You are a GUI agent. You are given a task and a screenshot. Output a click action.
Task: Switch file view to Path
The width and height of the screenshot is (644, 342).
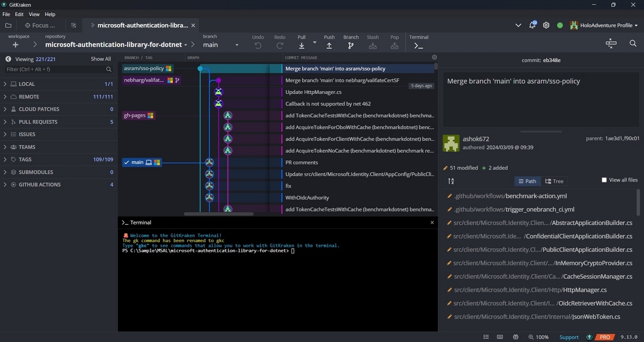coord(527,181)
